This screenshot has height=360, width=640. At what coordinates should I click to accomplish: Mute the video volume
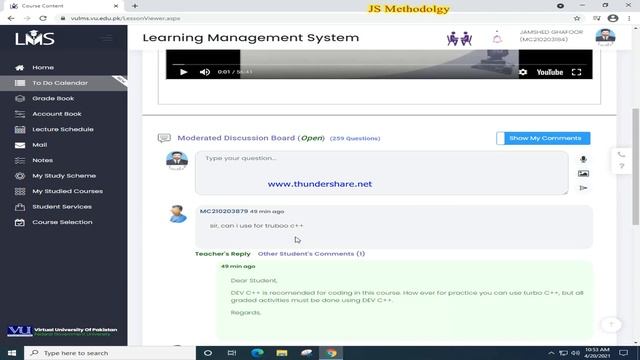(205, 72)
